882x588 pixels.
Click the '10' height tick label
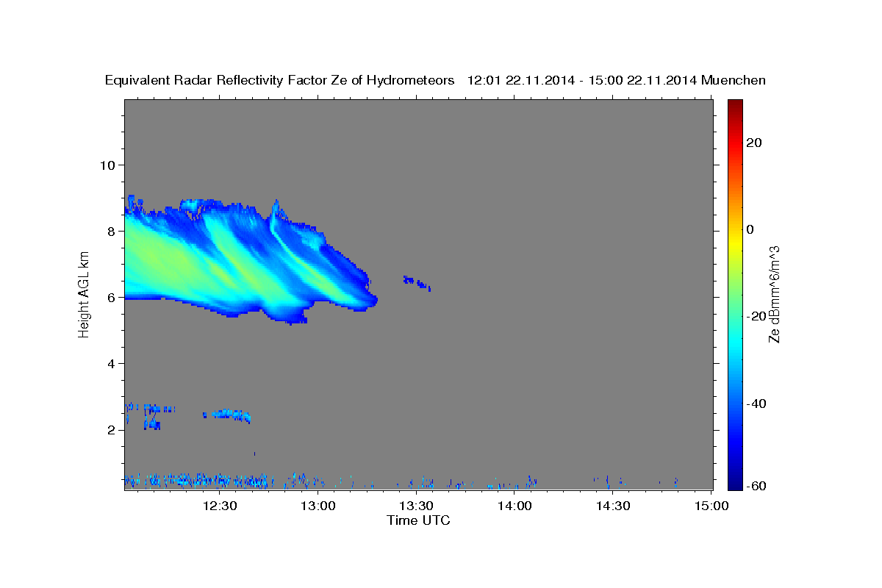(x=107, y=165)
